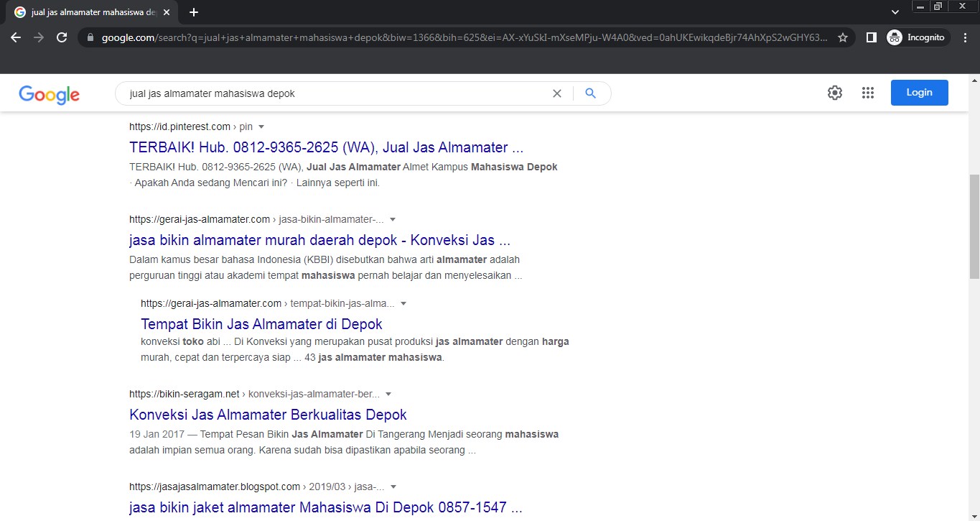Click https://gerai-jas-almamater.com › jasa-bikin URL text
The width and height of the screenshot is (980, 521).
[256, 219]
